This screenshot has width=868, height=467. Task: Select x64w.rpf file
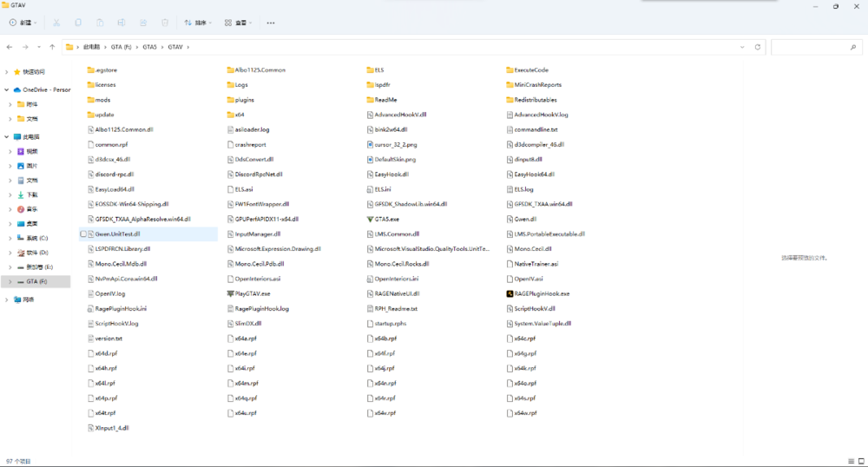coord(522,413)
